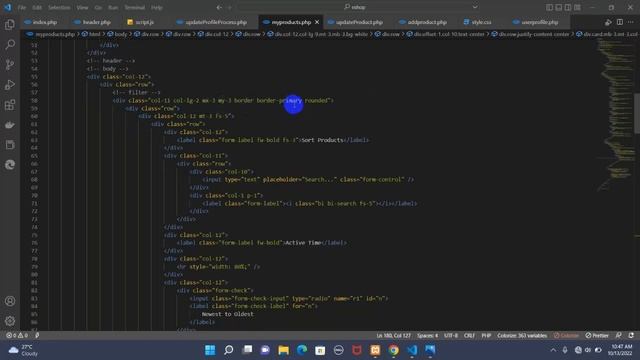
Task: Open the Docker whale view in activity bar
Action: point(10,125)
